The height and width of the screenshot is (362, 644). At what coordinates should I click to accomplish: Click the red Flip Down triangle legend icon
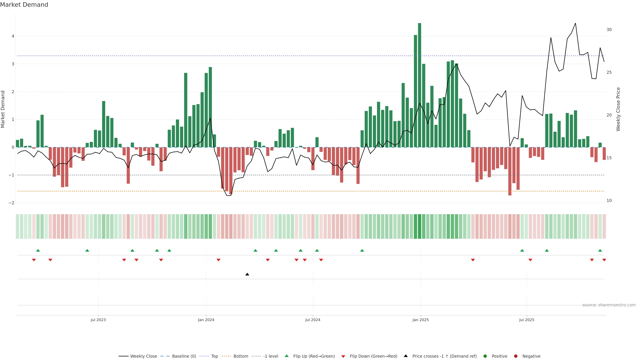[x=343, y=356]
